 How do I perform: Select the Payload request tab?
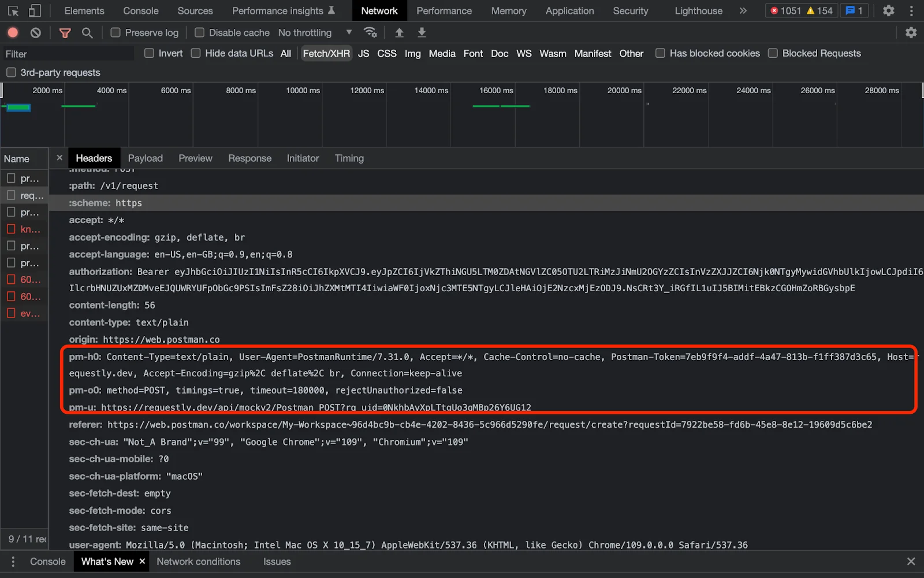point(146,158)
